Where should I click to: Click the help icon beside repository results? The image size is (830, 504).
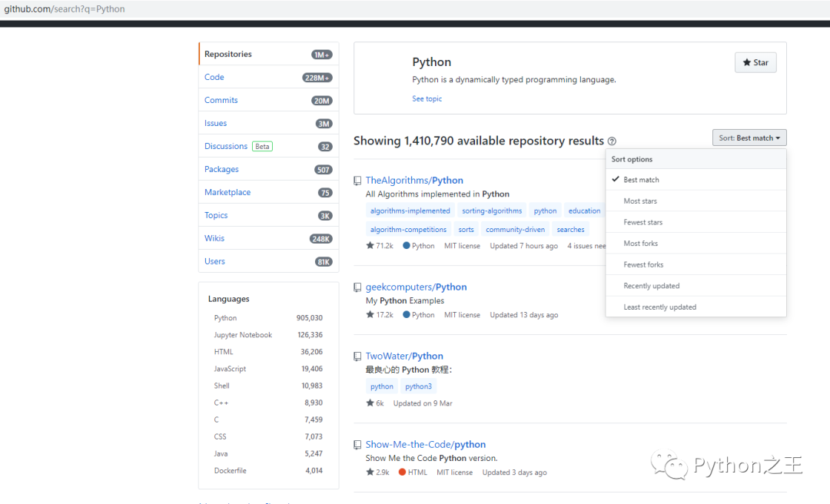point(612,141)
